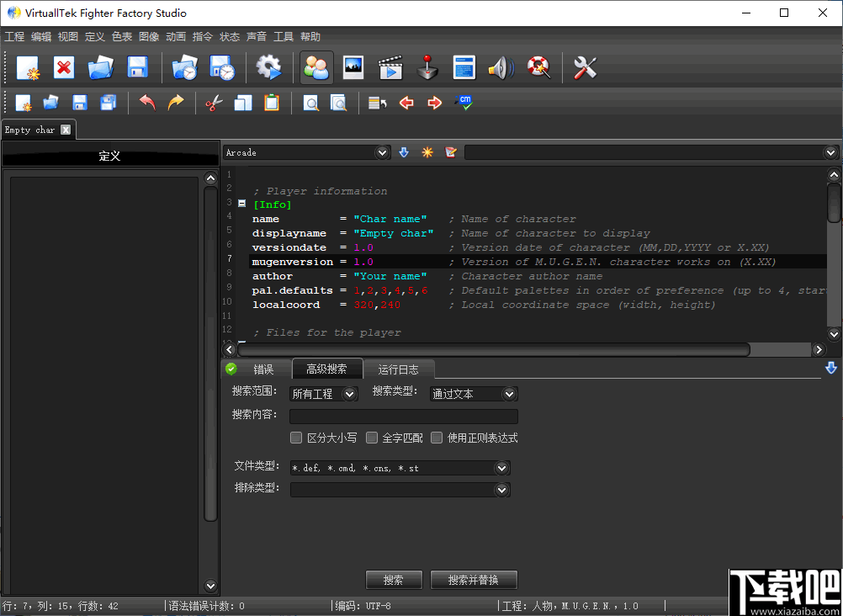Expand the 文件类型 dropdown list
The height and width of the screenshot is (616, 843).
click(501, 468)
